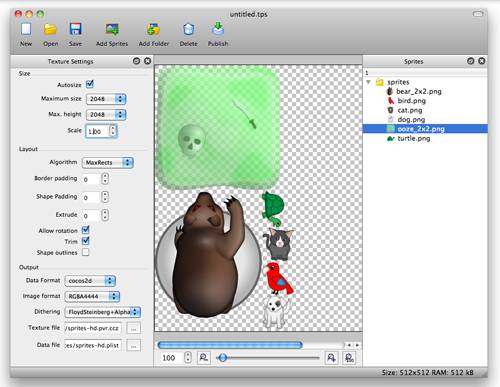
Task: Collapse the sprites folder disclosure triangle
Action: (x=369, y=82)
